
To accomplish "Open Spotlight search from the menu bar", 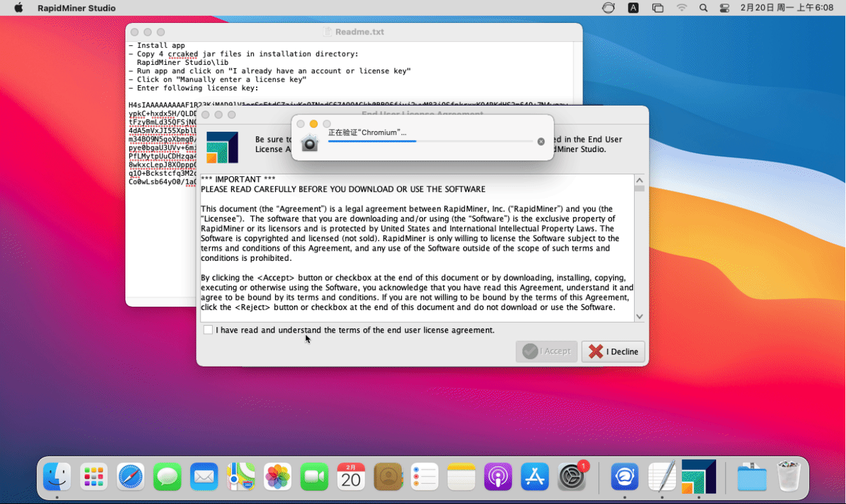I will [x=703, y=8].
